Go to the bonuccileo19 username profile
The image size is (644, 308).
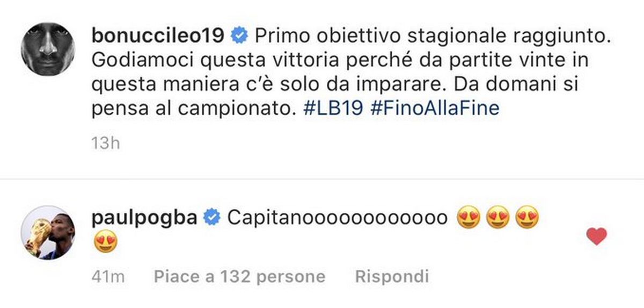[x=158, y=36]
